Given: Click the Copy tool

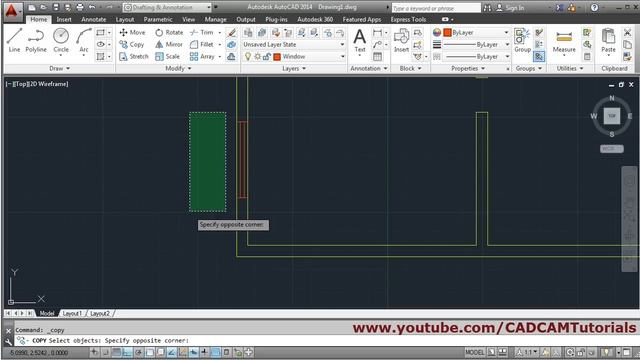Looking at the screenshot, I should (x=131, y=44).
